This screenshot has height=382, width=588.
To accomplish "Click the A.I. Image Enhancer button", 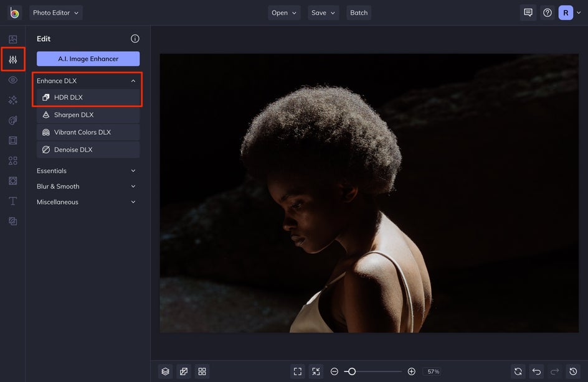I will tap(88, 59).
